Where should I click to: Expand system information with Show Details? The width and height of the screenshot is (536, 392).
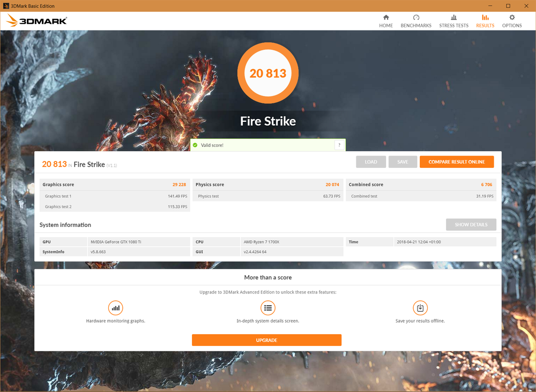point(471,224)
